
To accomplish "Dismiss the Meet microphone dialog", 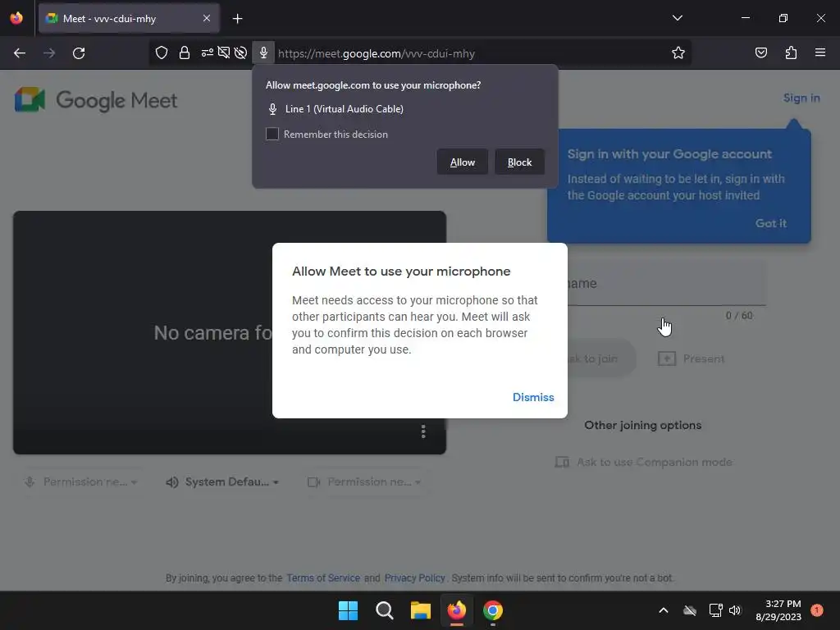I will (533, 397).
